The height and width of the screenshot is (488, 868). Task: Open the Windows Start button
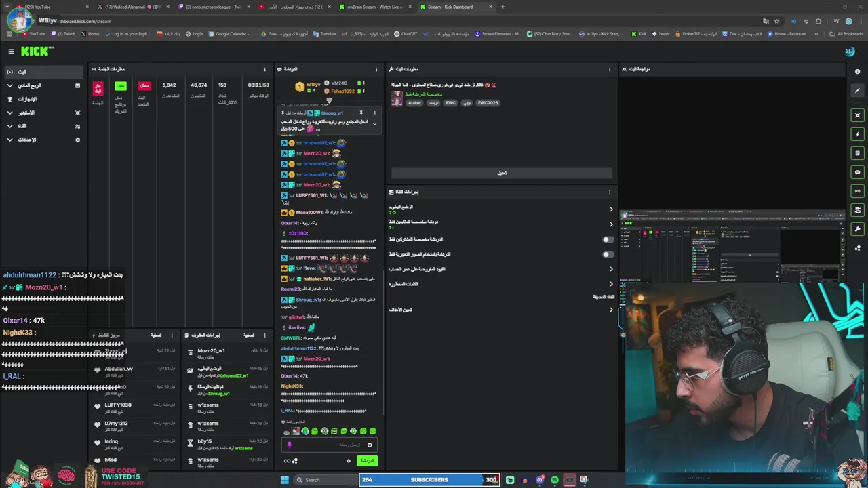(x=285, y=480)
